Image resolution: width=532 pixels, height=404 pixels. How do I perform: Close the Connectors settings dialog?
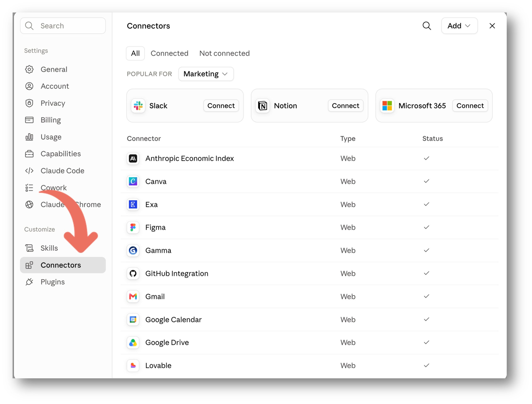492,26
